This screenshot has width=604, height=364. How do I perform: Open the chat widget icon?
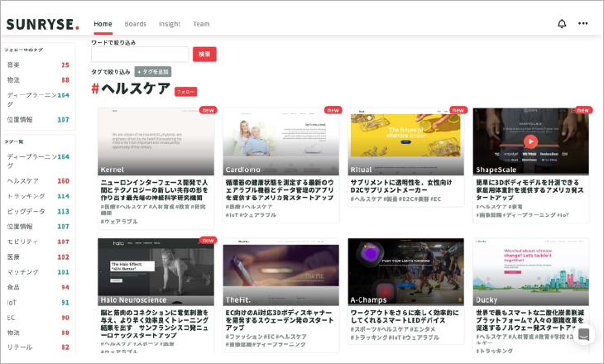coord(583,334)
